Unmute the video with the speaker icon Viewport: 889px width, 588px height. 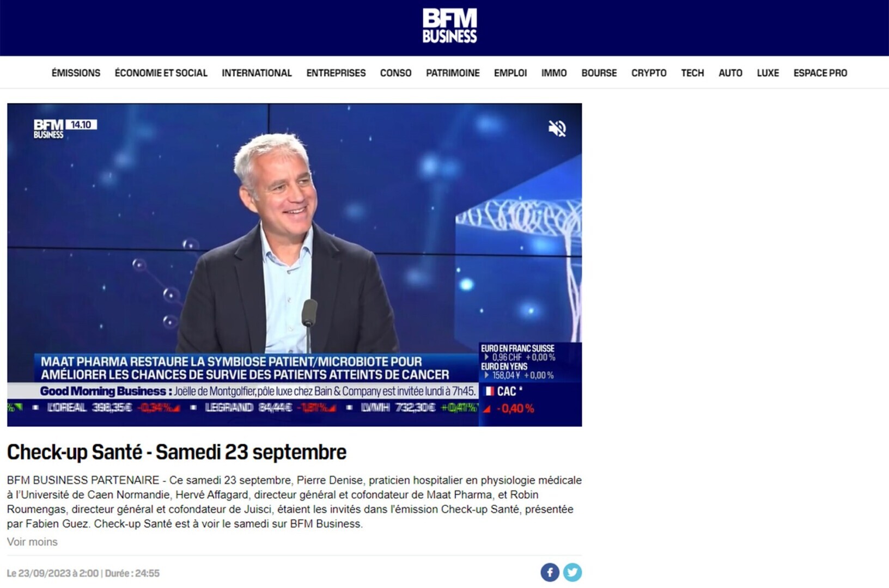coord(557,128)
